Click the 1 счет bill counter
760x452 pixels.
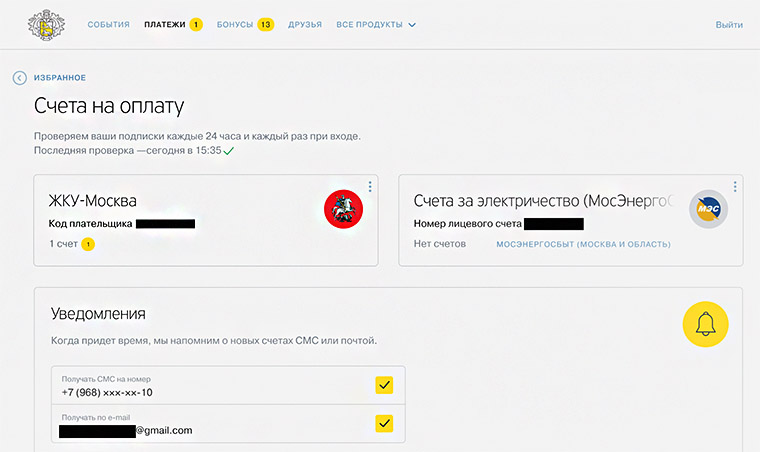pyautogui.click(x=72, y=244)
